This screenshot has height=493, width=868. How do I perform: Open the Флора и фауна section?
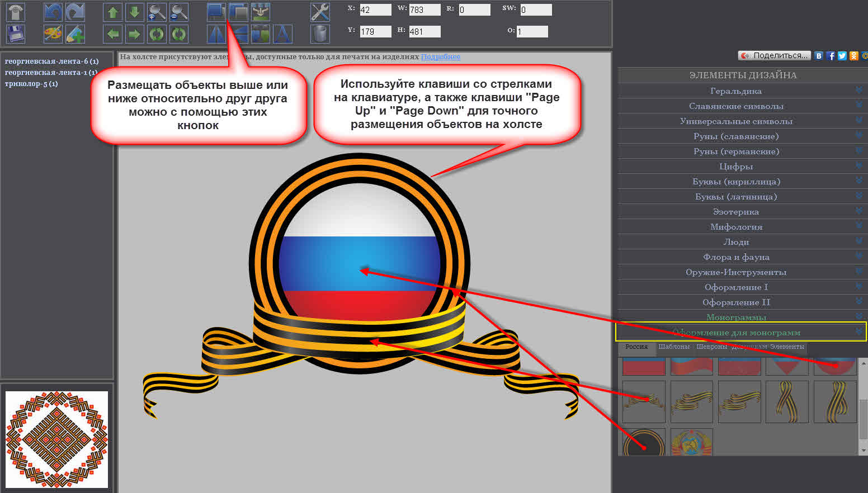[x=743, y=257]
